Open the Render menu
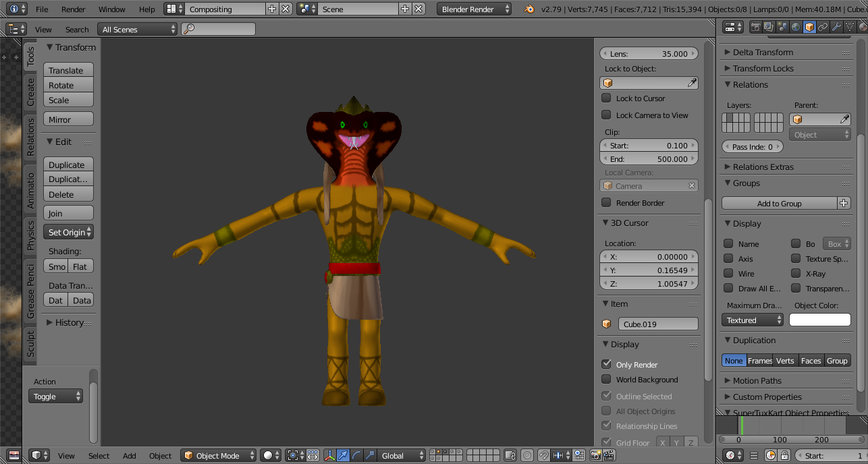Image resolution: width=868 pixels, height=464 pixels. click(x=74, y=9)
